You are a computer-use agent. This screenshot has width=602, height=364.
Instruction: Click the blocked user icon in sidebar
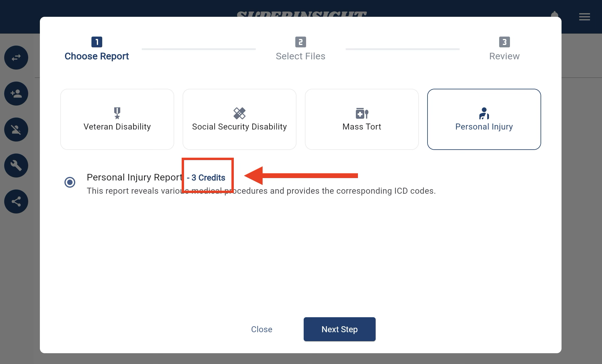[16, 130]
